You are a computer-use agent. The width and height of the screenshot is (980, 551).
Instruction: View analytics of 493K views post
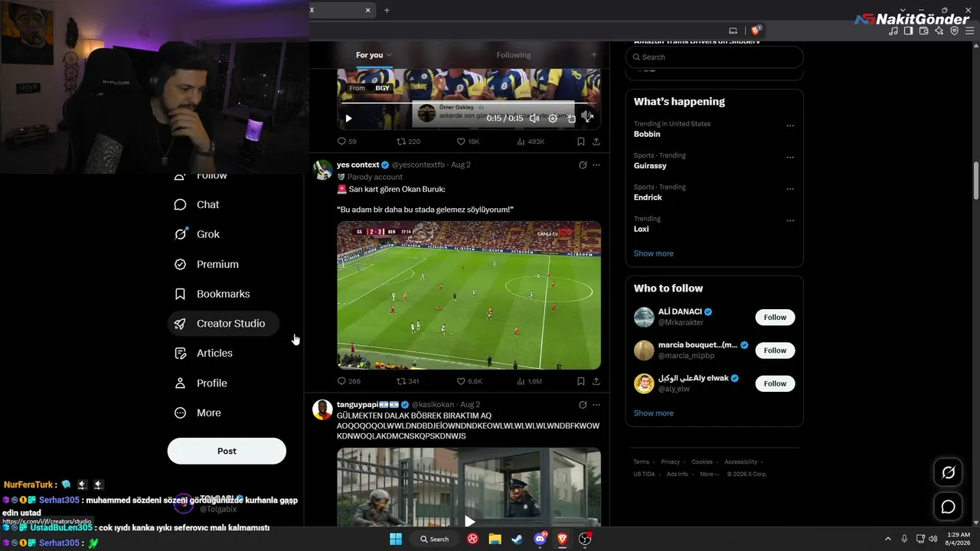(531, 142)
